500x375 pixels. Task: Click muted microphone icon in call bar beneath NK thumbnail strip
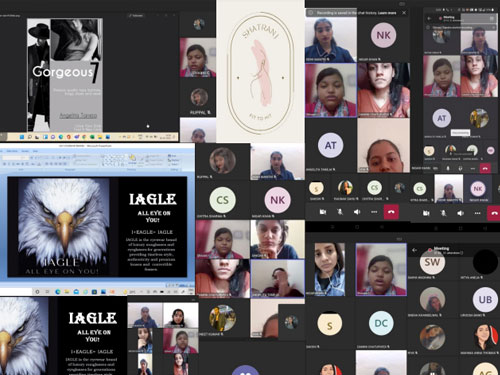443,213
